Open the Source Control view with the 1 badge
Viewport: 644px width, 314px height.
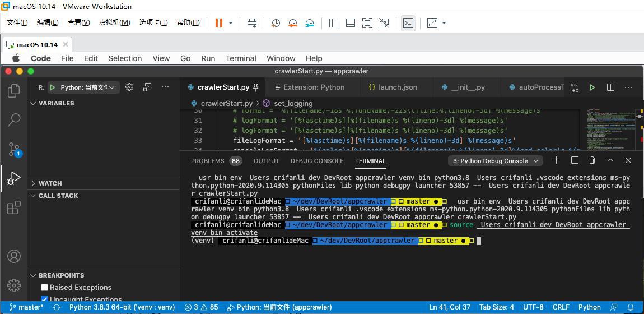coord(14,149)
